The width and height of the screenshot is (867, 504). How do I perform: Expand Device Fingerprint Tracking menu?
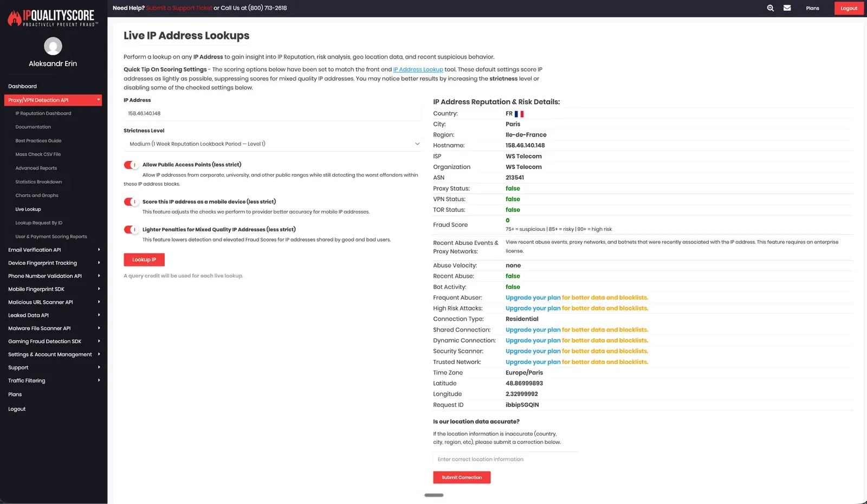coord(54,263)
